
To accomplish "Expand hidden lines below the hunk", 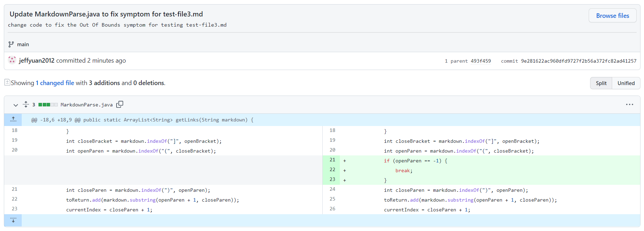I will click(13, 220).
